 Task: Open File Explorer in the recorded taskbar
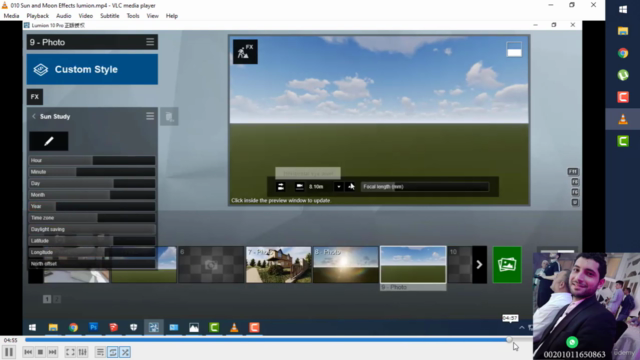pos(53,327)
